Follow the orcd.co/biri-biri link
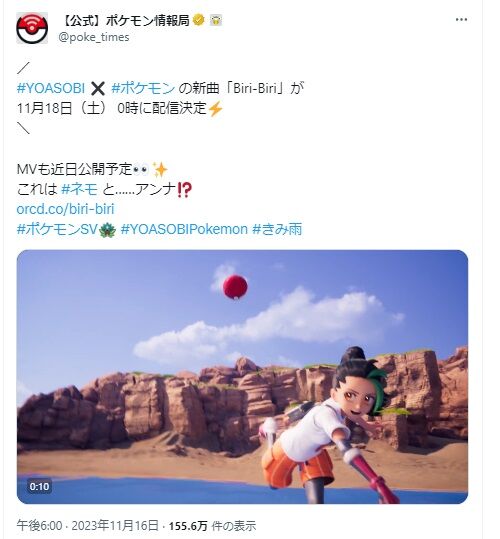The width and height of the screenshot is (500, 539). click(65, 209)
